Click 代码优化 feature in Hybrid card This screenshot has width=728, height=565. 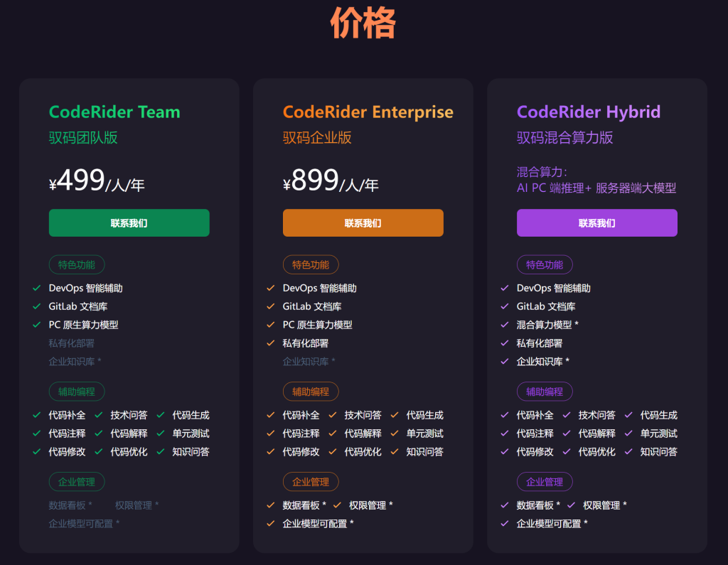[597, 451]
